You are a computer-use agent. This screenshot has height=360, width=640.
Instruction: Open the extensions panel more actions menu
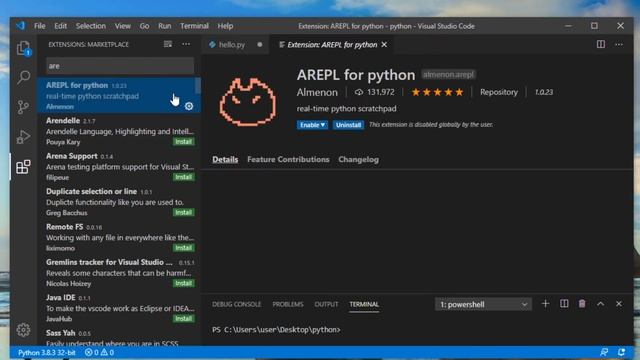pyautogui.click(x=186, y=44)
